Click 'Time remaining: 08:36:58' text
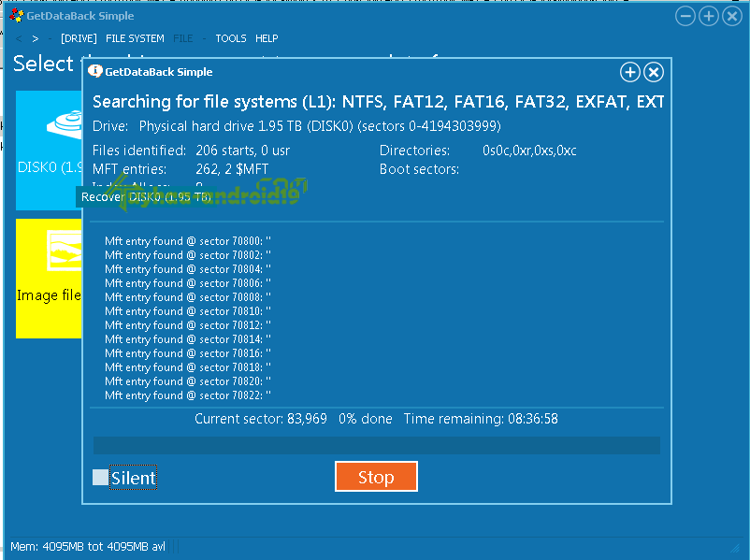Image resolution: width=750 pixels, height=560 pixels. [481, 419]
